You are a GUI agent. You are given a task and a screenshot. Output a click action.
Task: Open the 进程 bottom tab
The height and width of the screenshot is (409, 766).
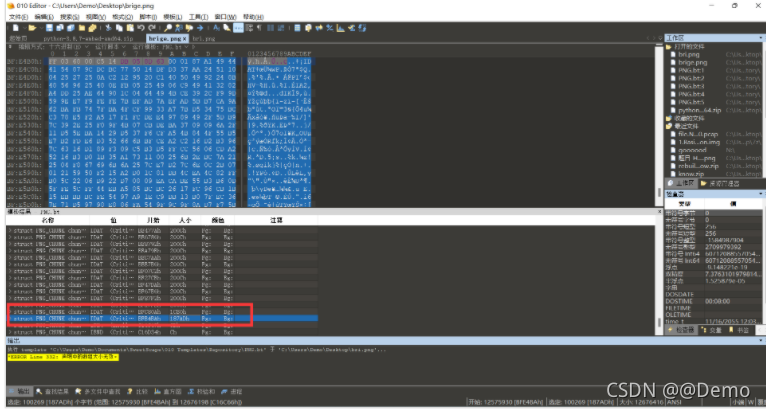coord(231,391)
